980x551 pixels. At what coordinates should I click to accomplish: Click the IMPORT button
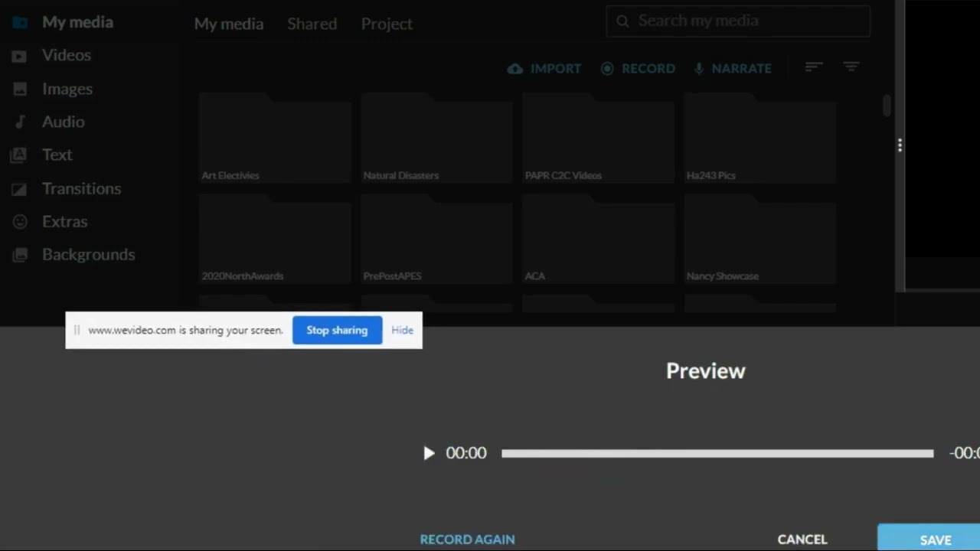[544, 69]
